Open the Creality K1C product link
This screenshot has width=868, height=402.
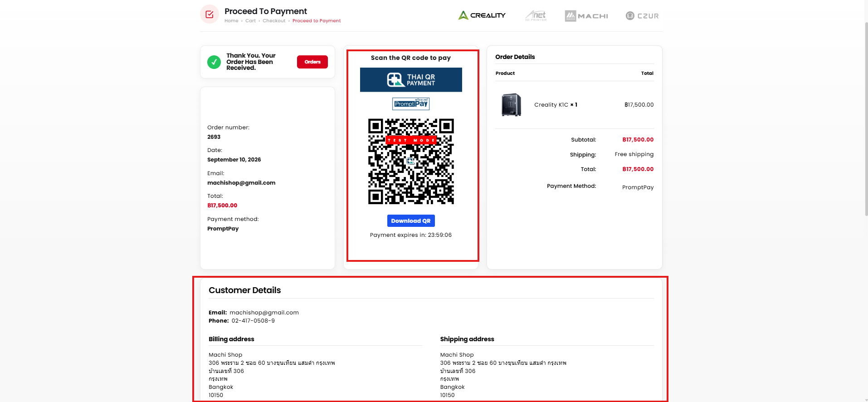551,105
